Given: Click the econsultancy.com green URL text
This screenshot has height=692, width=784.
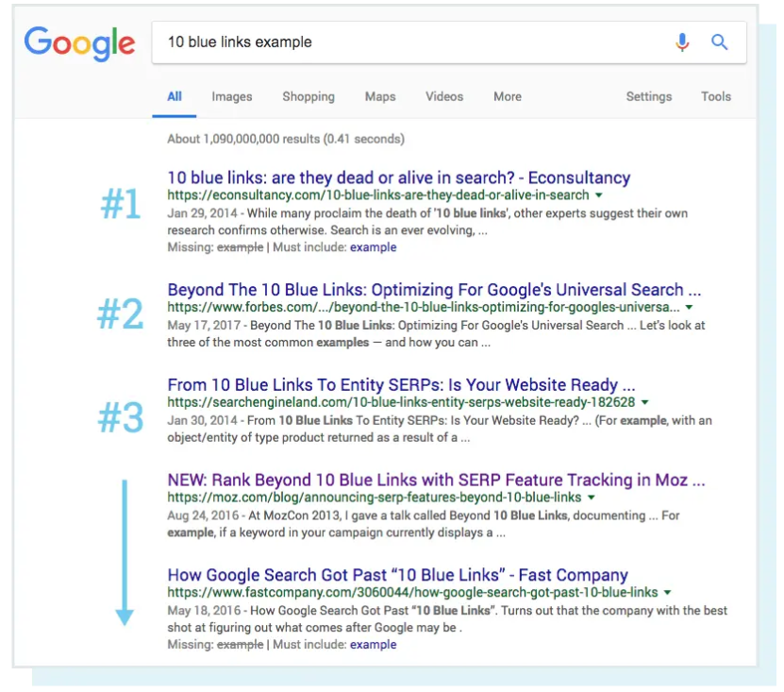Looking at the screenshot, I should (378, 195).
